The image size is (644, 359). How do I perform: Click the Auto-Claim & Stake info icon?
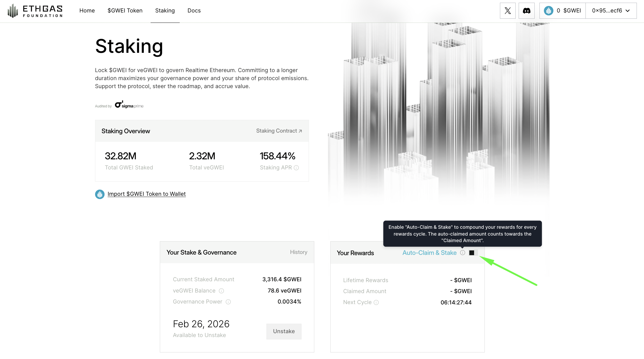point(463,253)
